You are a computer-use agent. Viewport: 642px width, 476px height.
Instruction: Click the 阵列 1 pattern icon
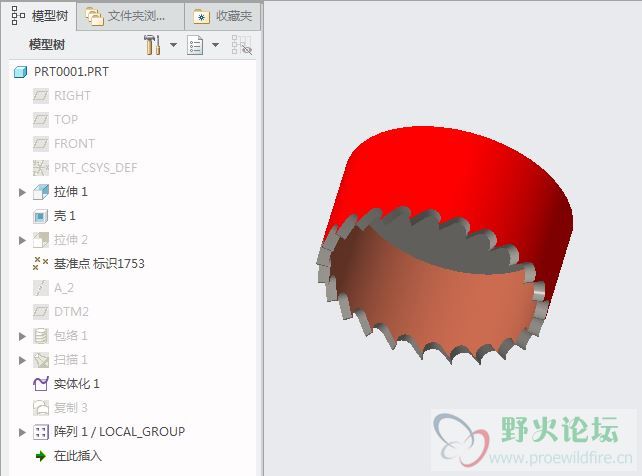(x=41, y=432)
